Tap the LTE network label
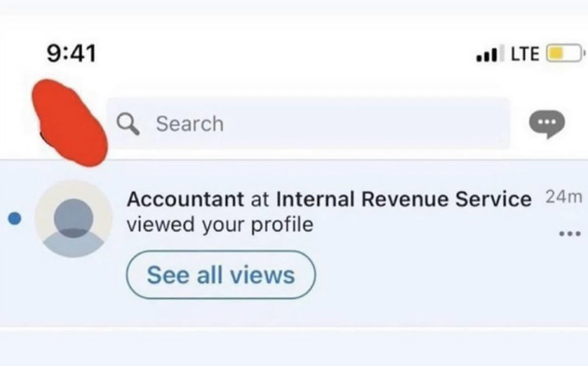Image resolution: width=588 pixels, height=366 pixels. click(525, 53)
